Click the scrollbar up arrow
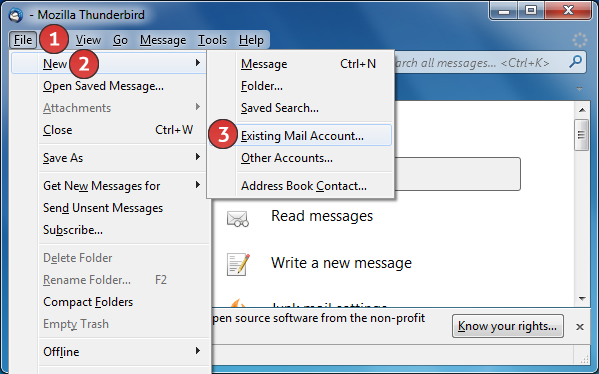The image size is (599, 374). click(582, 110)
